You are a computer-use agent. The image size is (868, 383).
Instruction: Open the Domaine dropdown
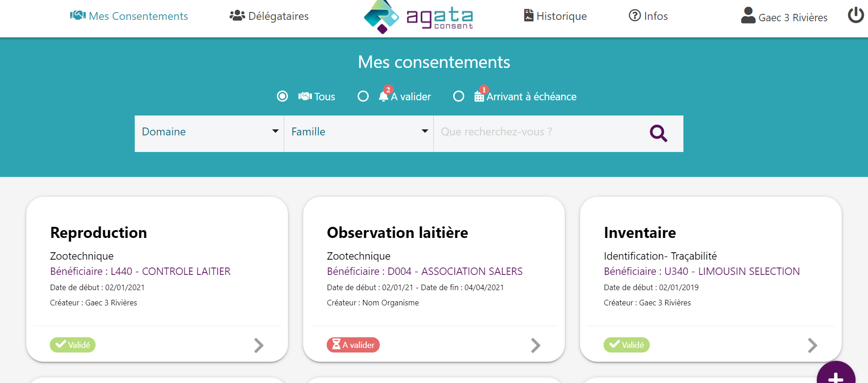pyautogui.click(x=210, y=132)
